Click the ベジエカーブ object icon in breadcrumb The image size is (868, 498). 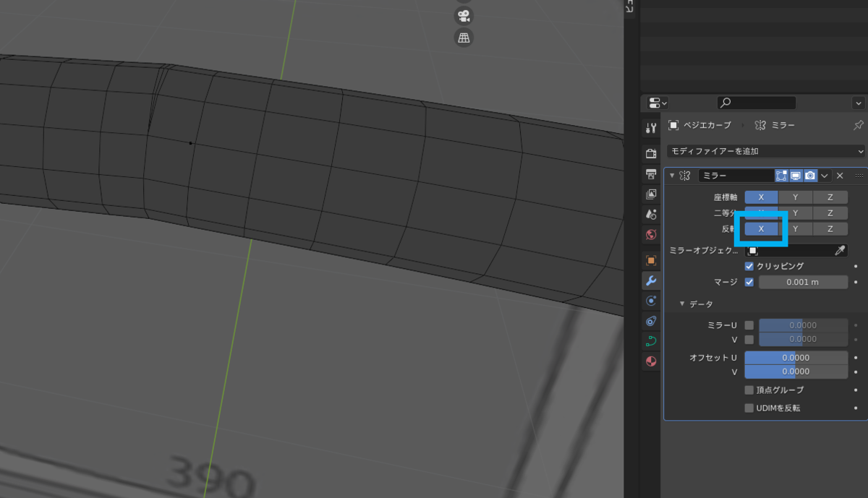click(673, 125)
